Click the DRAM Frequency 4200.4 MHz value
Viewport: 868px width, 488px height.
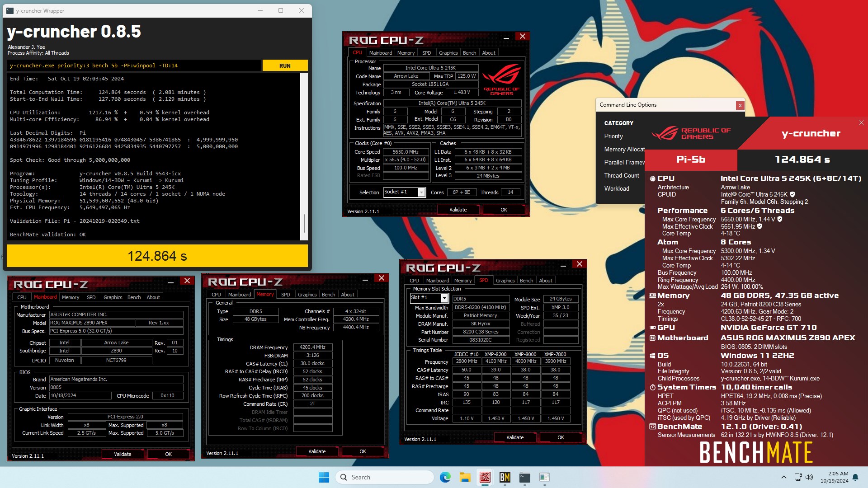tap(312, 347)
